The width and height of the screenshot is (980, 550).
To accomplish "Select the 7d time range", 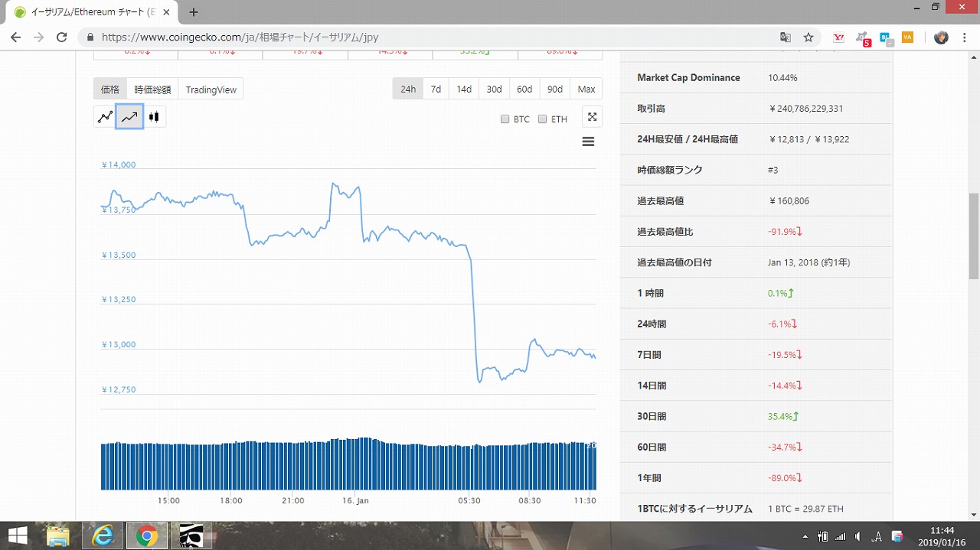I will [436, 89].
